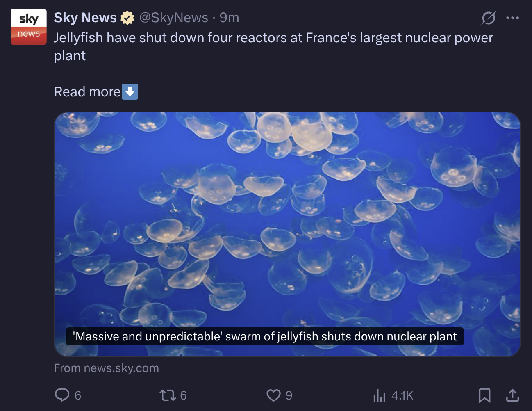Click the blue down-arrow emoji after Read more

tap(130, 91)
